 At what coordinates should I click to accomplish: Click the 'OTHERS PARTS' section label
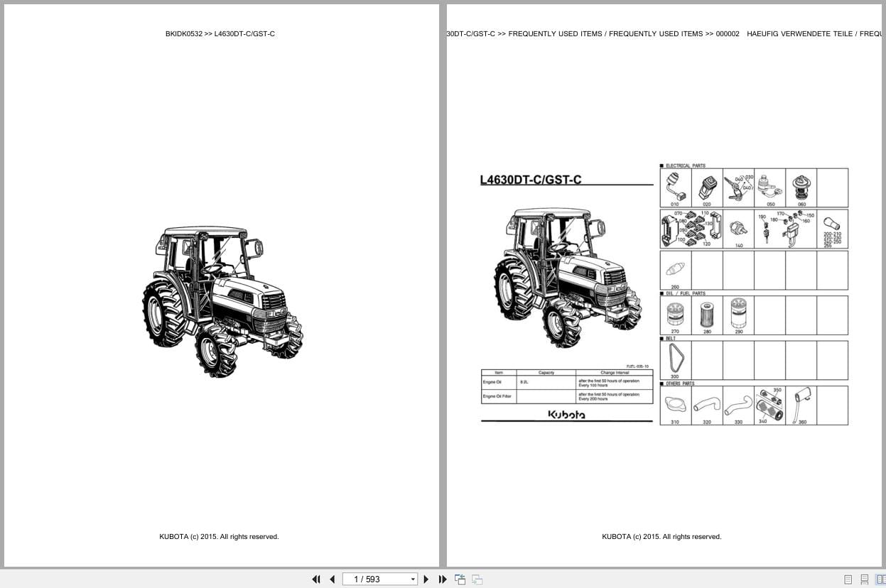click(680, 383)
